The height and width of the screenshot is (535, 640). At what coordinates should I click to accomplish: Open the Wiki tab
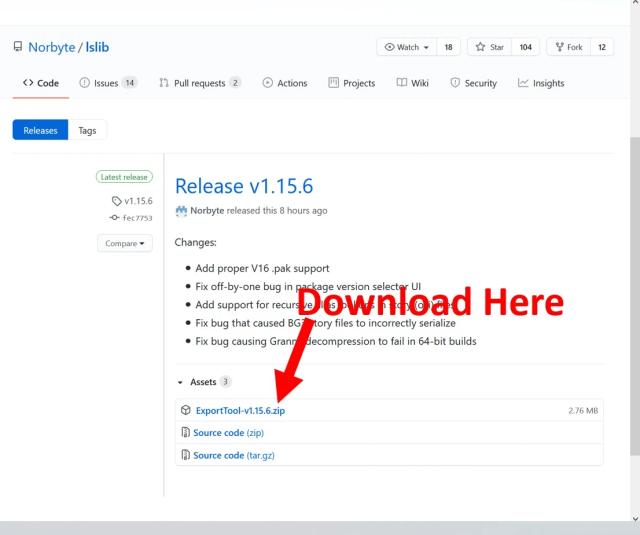pos(412,83)
